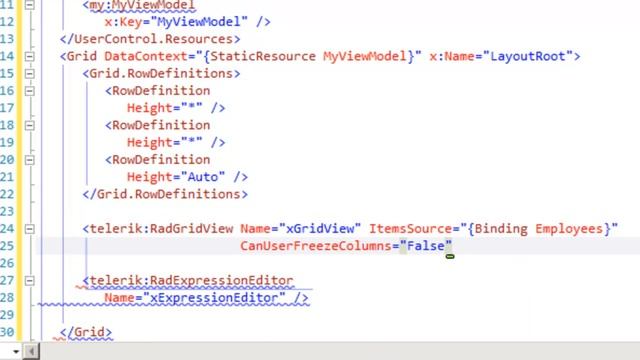
Task: Click DataContext attribute on the Grid line
Action: (146, 56)
